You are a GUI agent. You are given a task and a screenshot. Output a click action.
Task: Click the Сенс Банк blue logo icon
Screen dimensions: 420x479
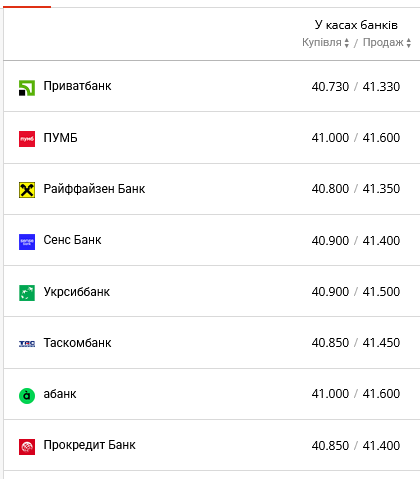27,242
